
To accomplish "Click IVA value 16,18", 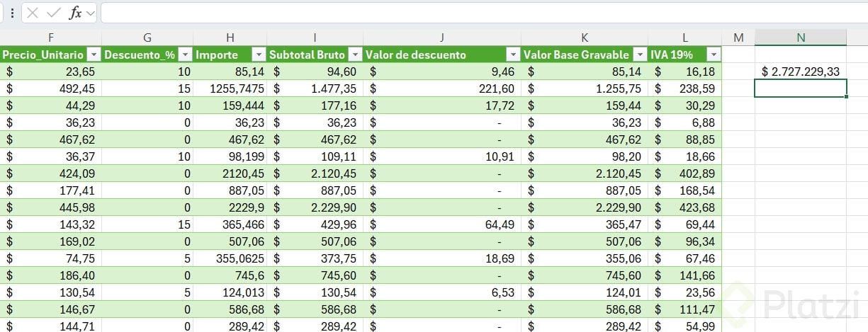I will pos(701,71).
